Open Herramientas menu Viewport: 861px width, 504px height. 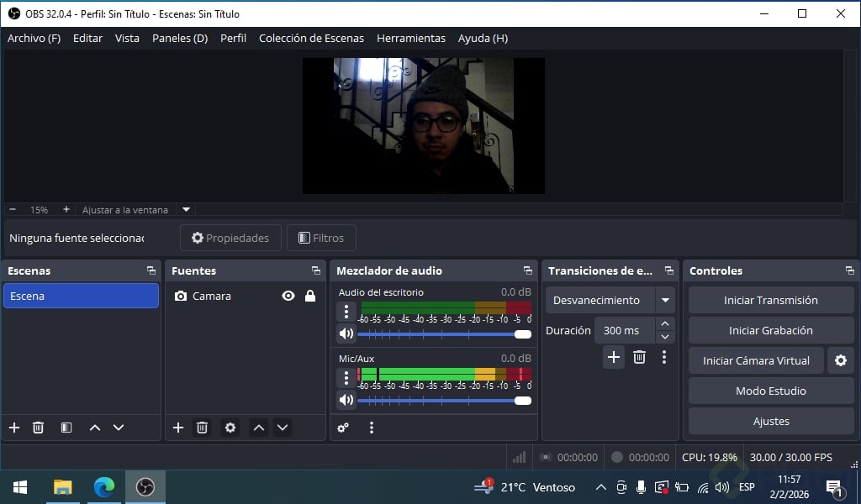(411, 39)
